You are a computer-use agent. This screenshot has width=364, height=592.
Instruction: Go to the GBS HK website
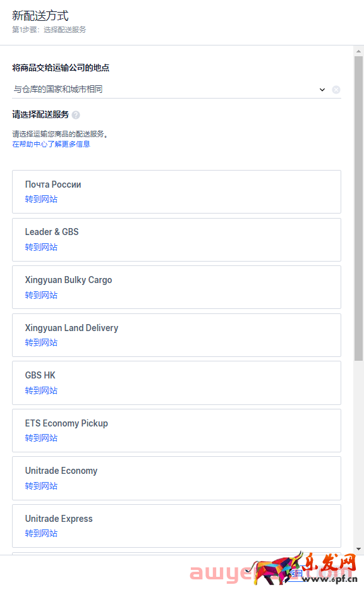[41, 390]
